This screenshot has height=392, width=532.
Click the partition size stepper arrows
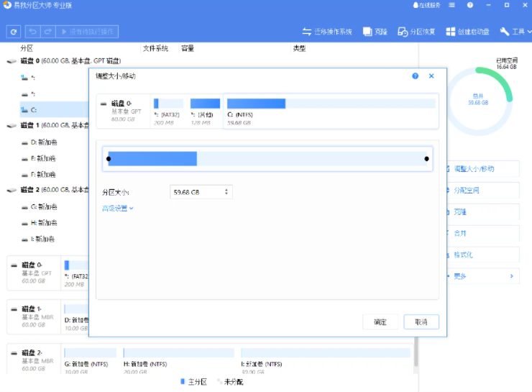[x=227, y=192]
